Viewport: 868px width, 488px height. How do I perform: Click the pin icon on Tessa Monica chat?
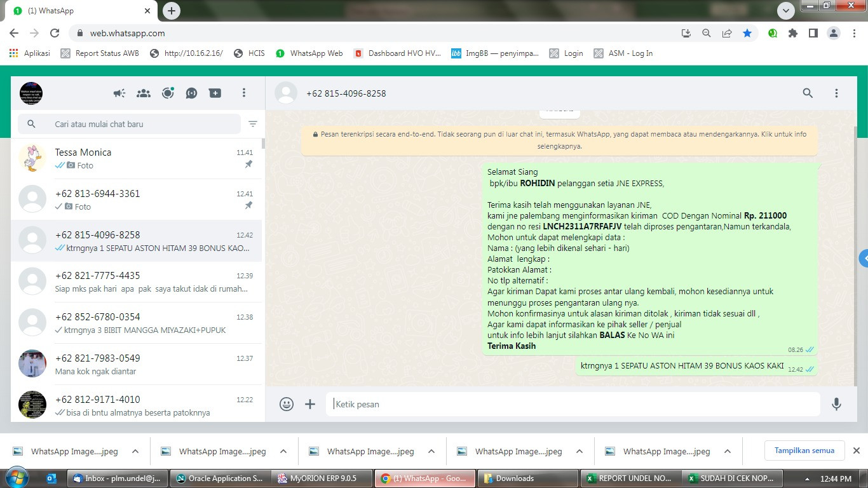248,165
